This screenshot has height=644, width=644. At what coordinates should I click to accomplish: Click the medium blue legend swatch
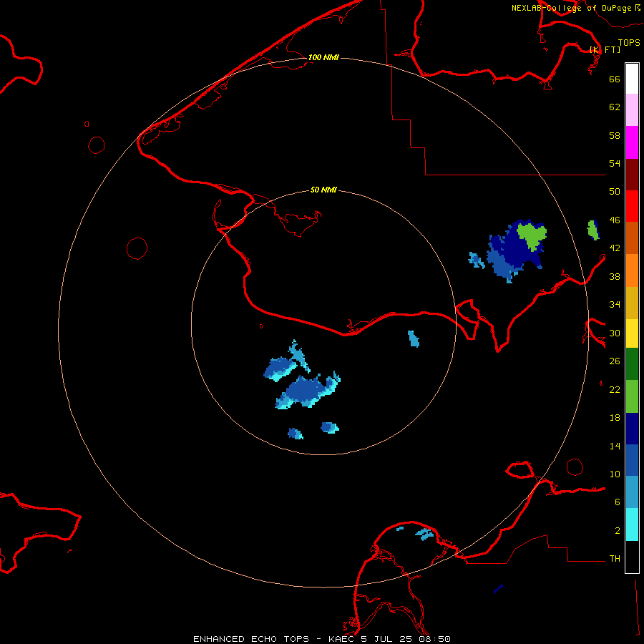tap(632, 460)
